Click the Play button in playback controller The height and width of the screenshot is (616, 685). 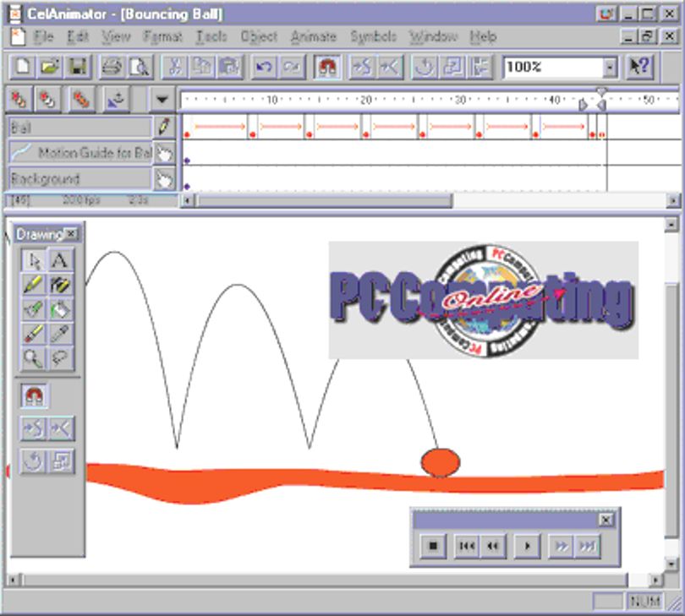(x=527, y=546)
